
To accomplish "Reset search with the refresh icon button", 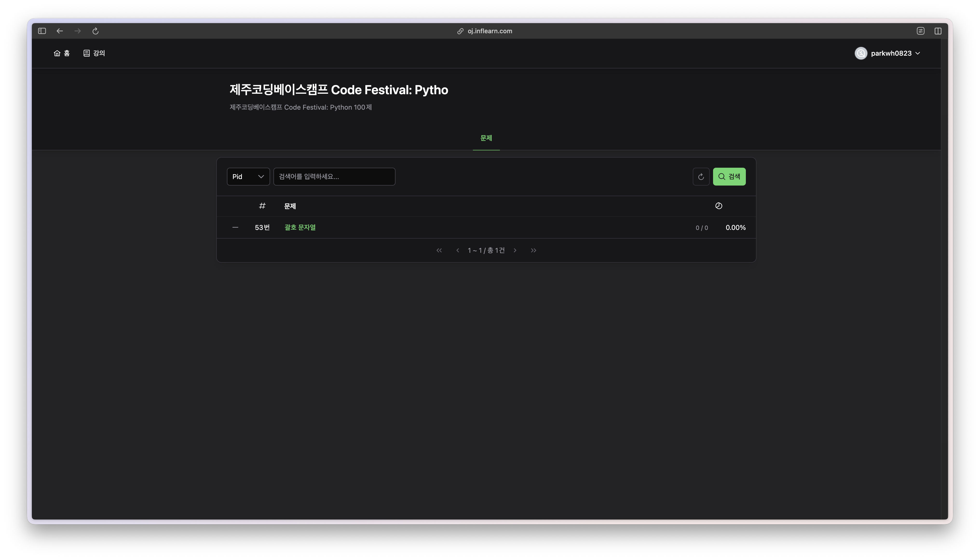I will coord(701,177).
